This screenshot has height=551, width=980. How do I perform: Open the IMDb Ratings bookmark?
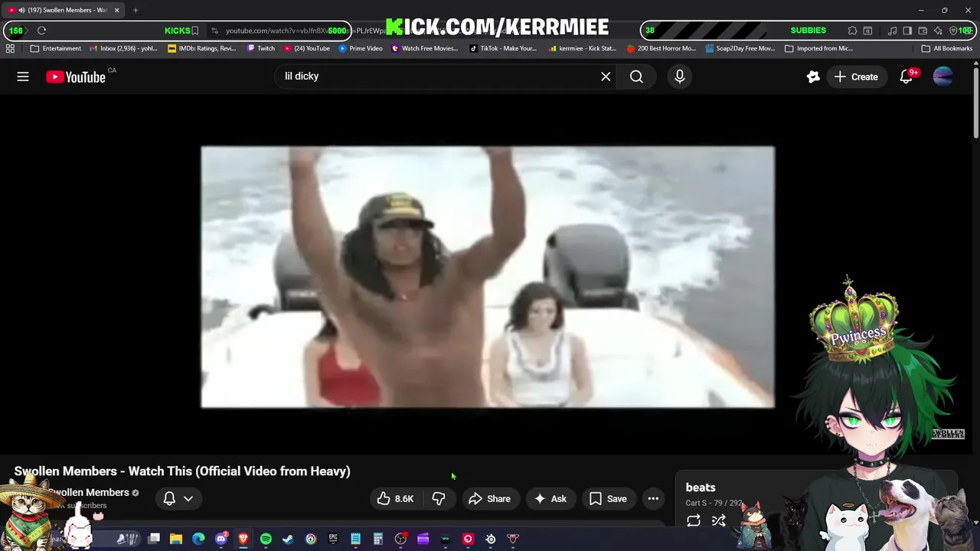coord(202,48)
